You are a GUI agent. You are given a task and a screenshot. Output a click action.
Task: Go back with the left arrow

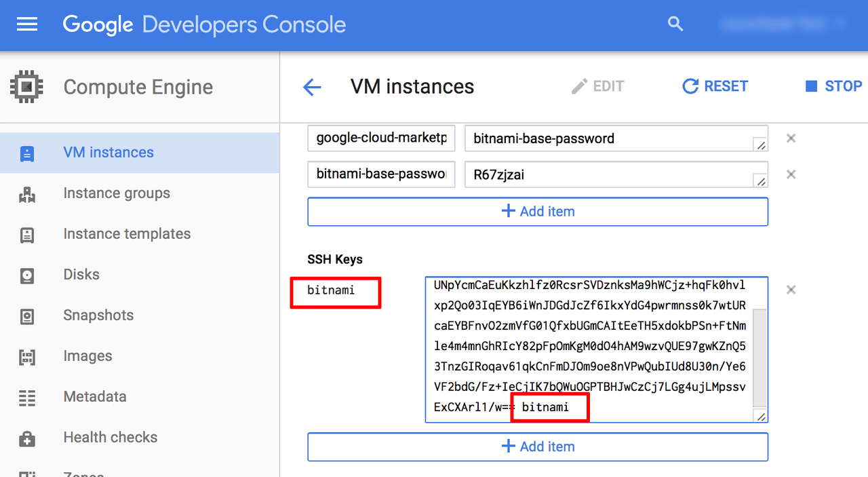click(x=312, y=87)
